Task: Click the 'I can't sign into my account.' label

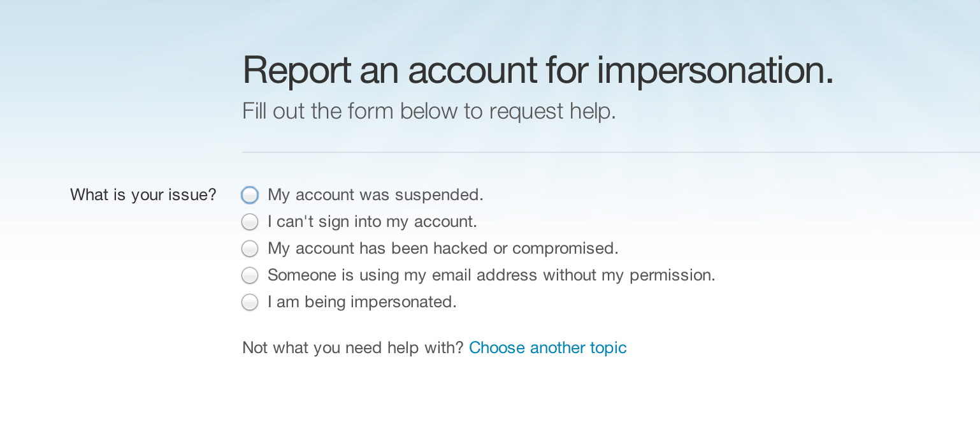Action: tap(372, 222)
